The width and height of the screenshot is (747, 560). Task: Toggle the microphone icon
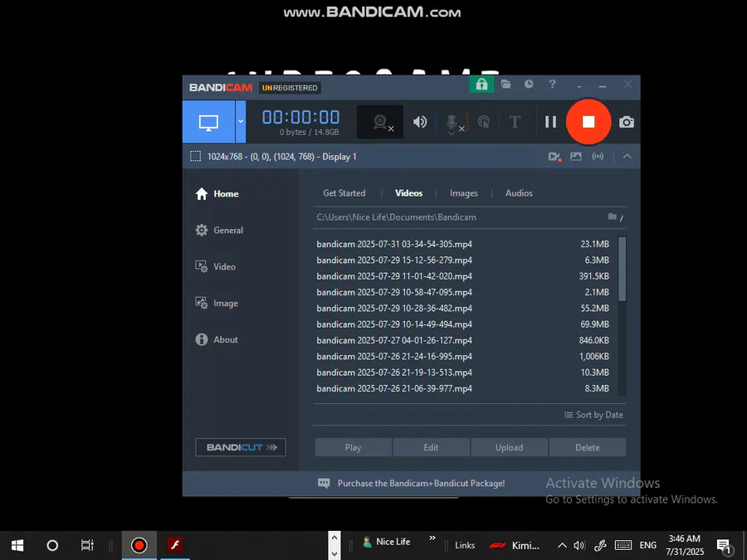coord(452,123)
